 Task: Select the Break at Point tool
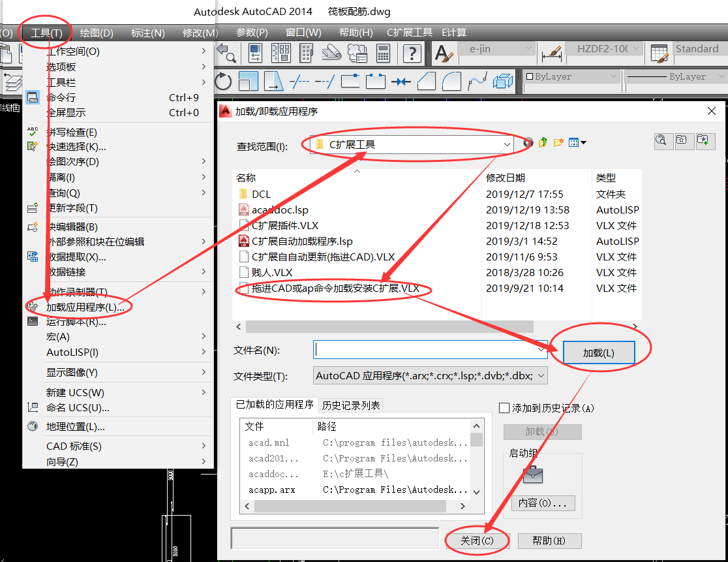350,82
